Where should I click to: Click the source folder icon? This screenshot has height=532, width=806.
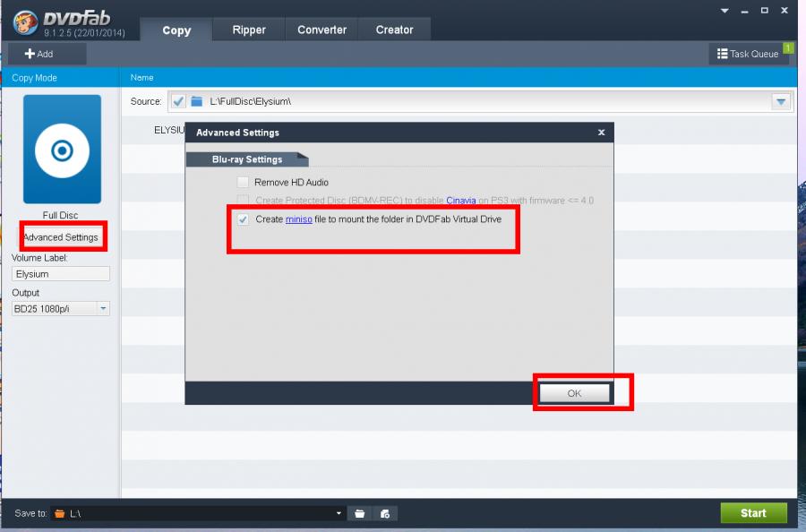tap(196, 101)
